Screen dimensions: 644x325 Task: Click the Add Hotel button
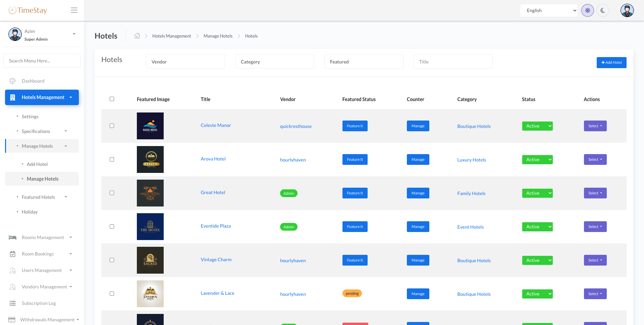[611, 62]
